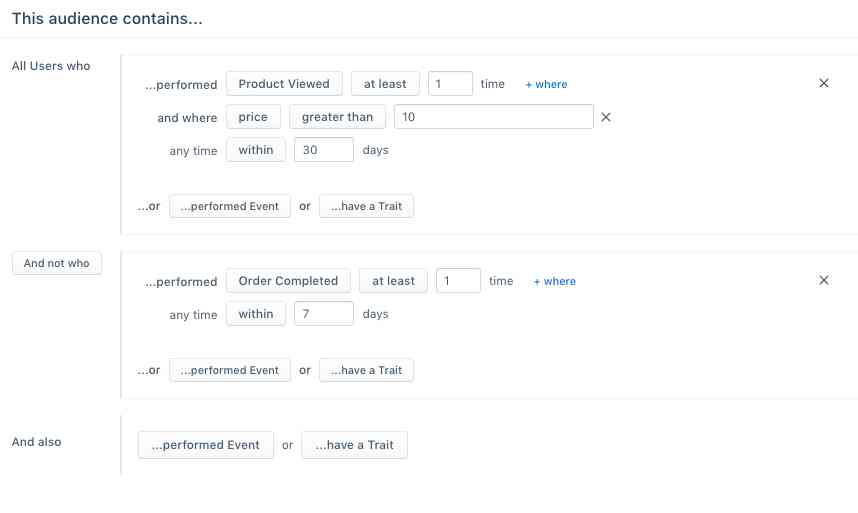858x513 pixels.
Task: Remove the Product Viewed condition with X
Action: pyautogui.click(x=824, y=83)
